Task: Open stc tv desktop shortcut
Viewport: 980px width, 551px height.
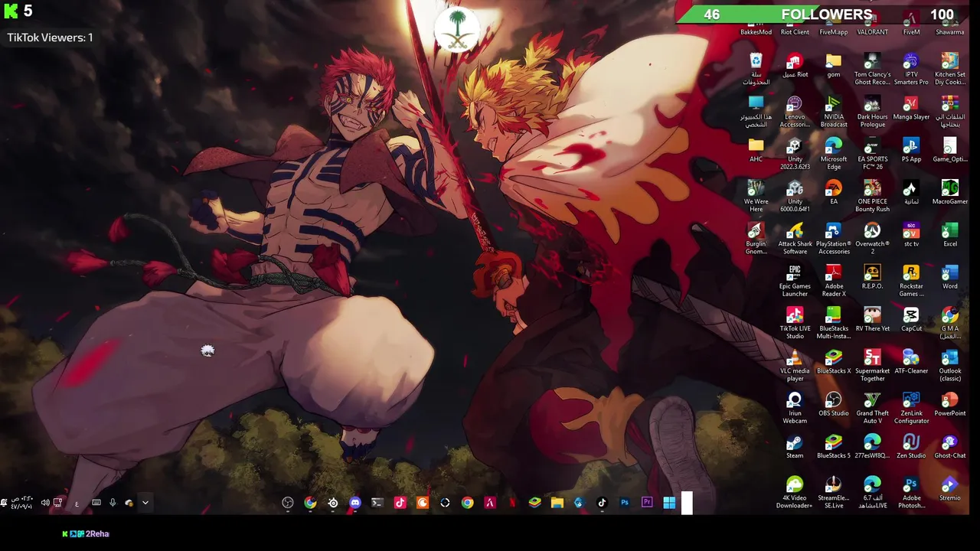Action: coord(911,235)
